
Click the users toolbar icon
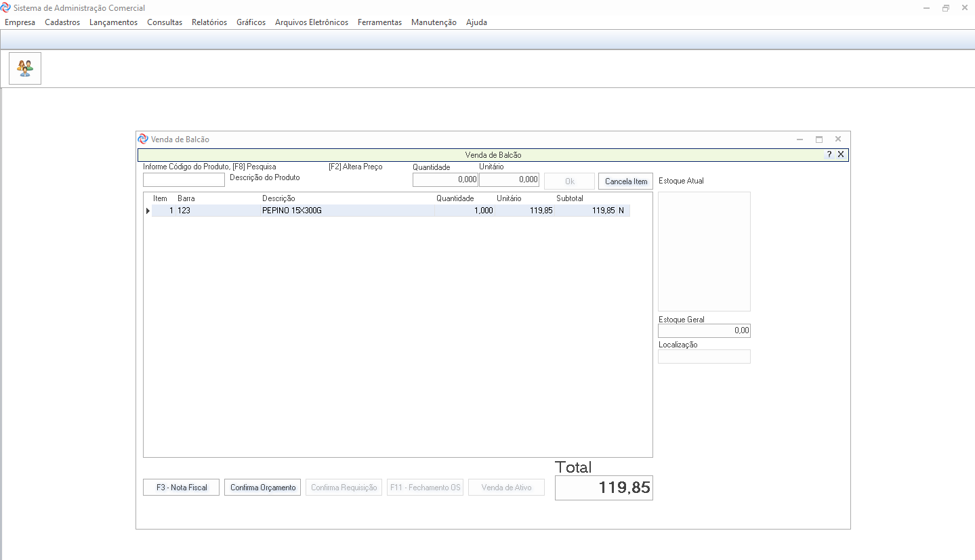point(25,68)
